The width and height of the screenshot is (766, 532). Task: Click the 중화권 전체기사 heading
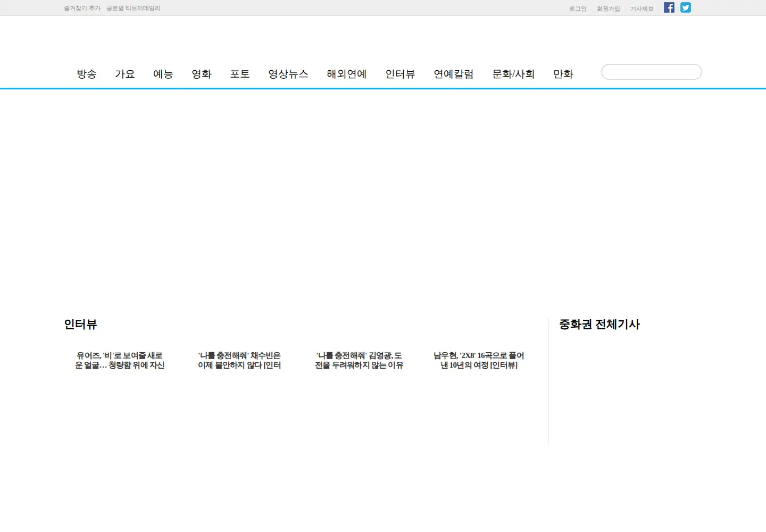point(600,325)
